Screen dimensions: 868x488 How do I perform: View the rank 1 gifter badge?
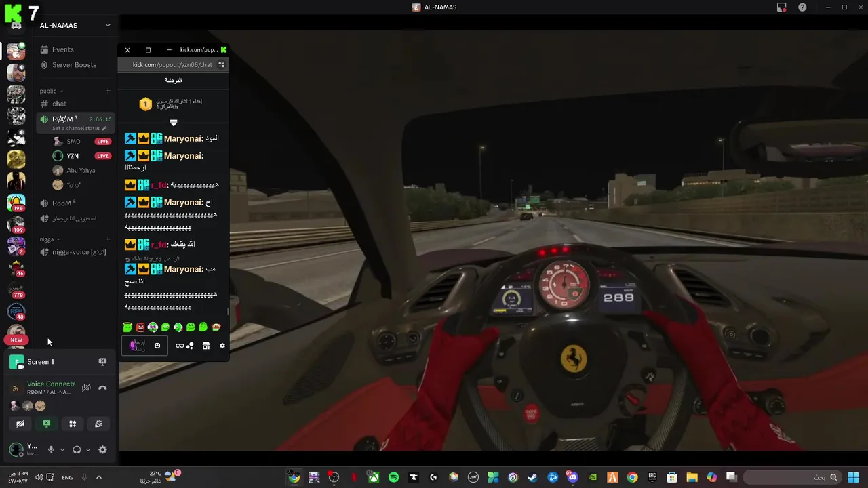coord(145,104)
